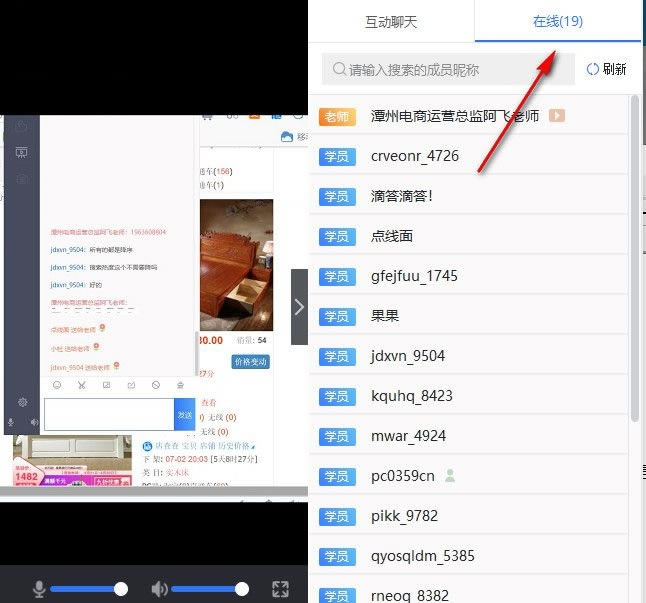Click the small speaker icon in sidebar
646x603 pixels.
pos(34,422)
